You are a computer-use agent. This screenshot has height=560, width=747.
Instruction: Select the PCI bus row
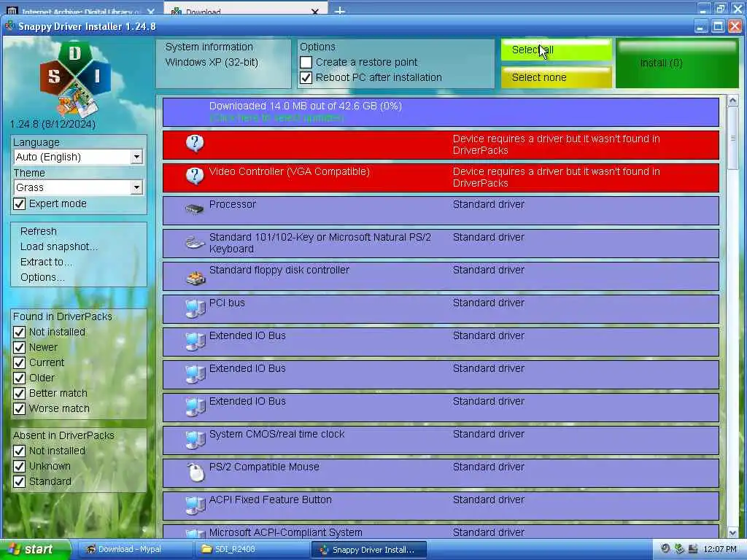click(x=441, y=309)
